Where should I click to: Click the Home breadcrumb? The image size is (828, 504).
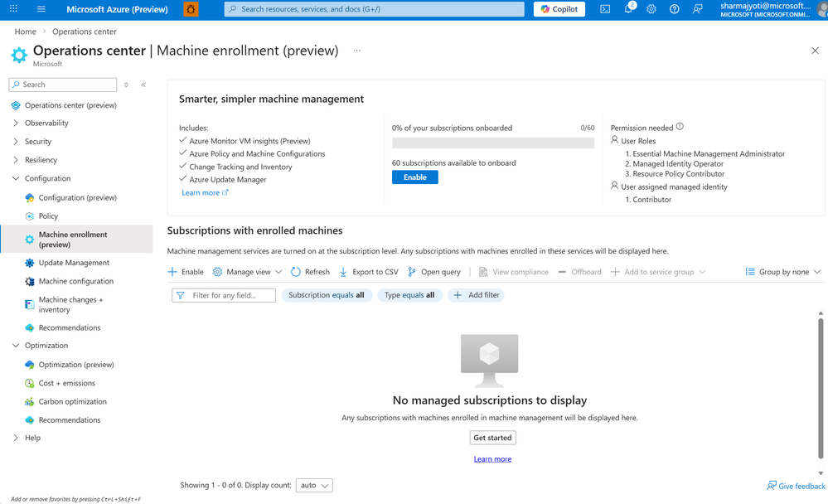pyautogui.click(x=26, y=31)
